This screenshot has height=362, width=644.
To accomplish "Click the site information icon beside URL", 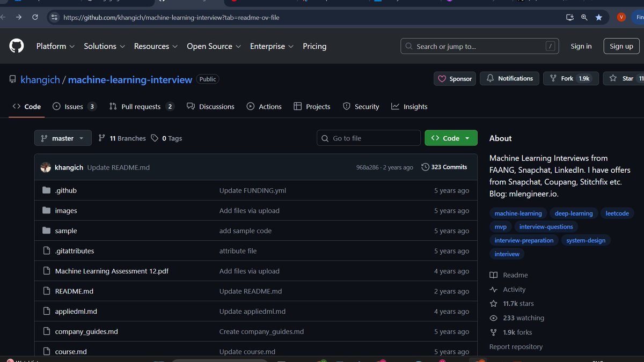I will tap(54, 17).
